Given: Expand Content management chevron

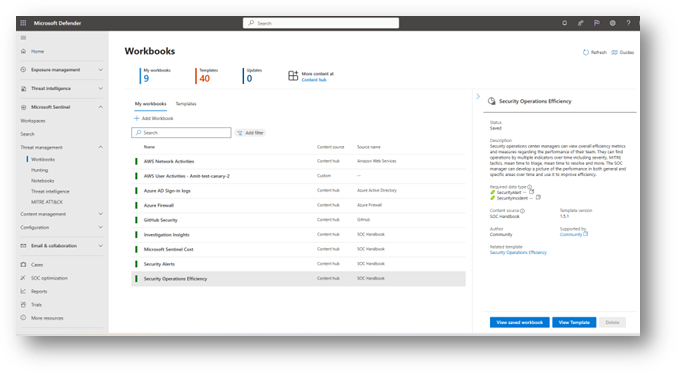Looking at the screenshot, I should click(x=100, y=214).
